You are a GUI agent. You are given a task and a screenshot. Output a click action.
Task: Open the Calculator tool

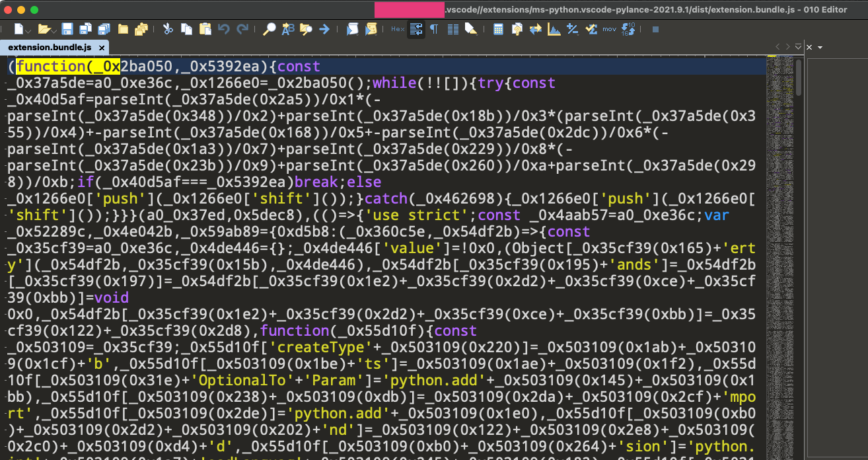497,29
